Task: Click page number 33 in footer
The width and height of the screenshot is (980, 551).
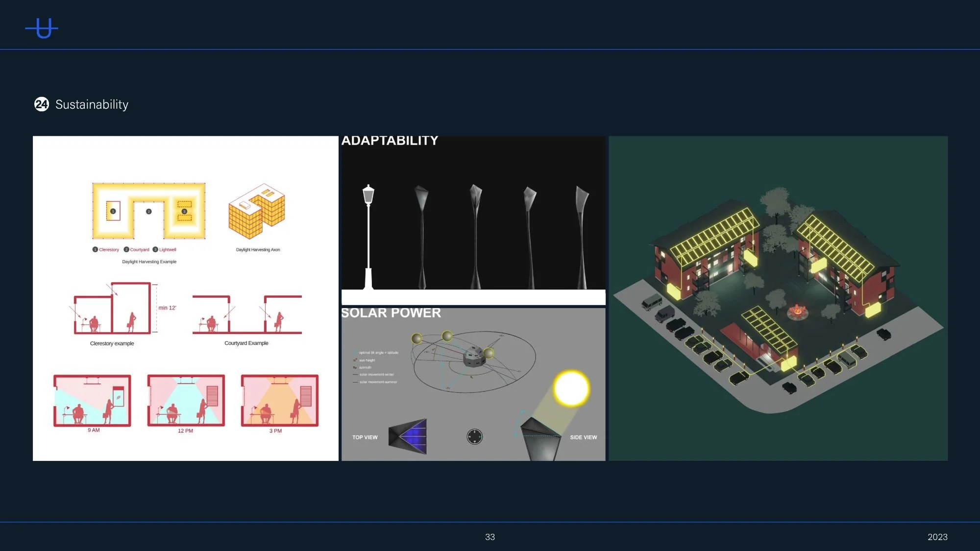Action: point(490,537)
